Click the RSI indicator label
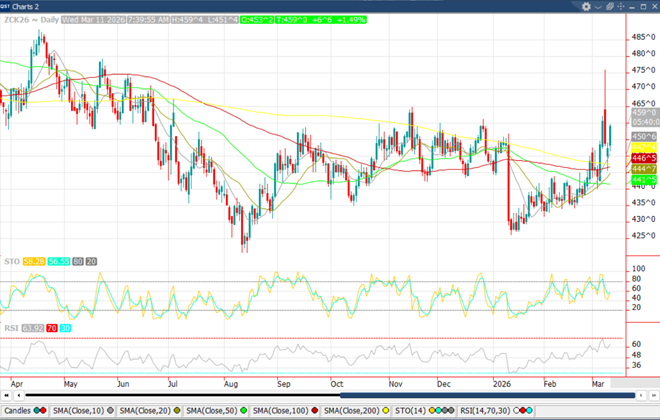This screenshot has width=660, height=420. pyautogui.click(x=12, y=327)
